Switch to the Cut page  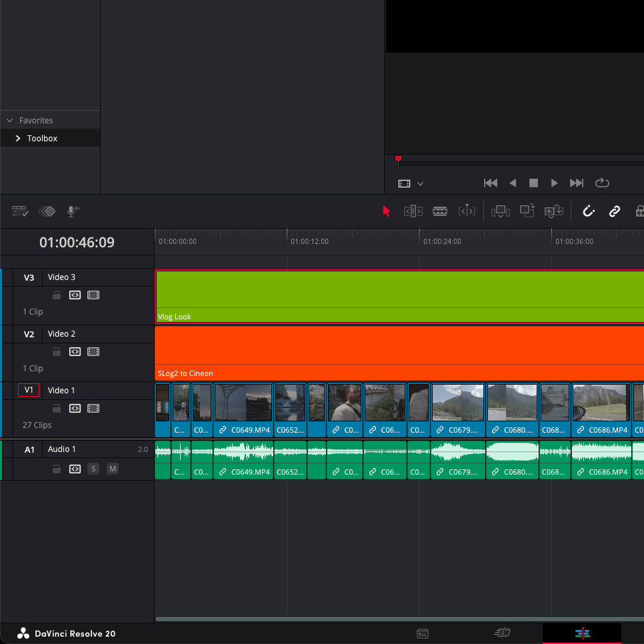coord(502,633)
